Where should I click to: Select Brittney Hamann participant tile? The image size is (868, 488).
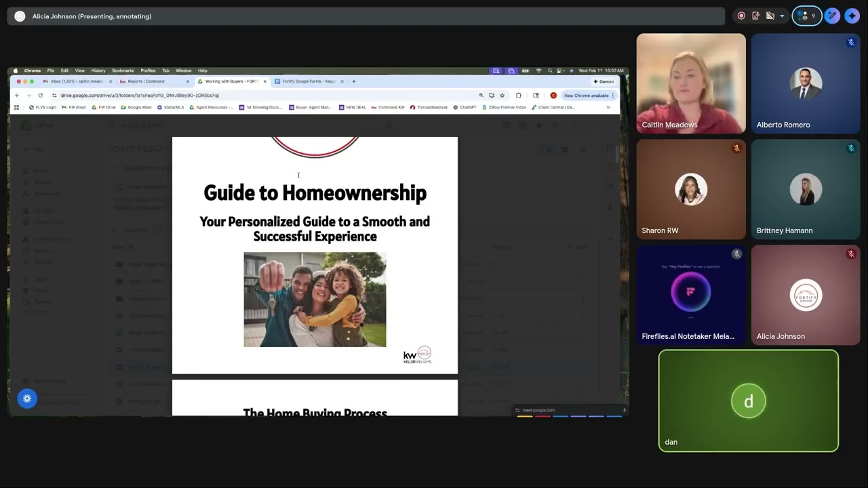tap(806, 189)
